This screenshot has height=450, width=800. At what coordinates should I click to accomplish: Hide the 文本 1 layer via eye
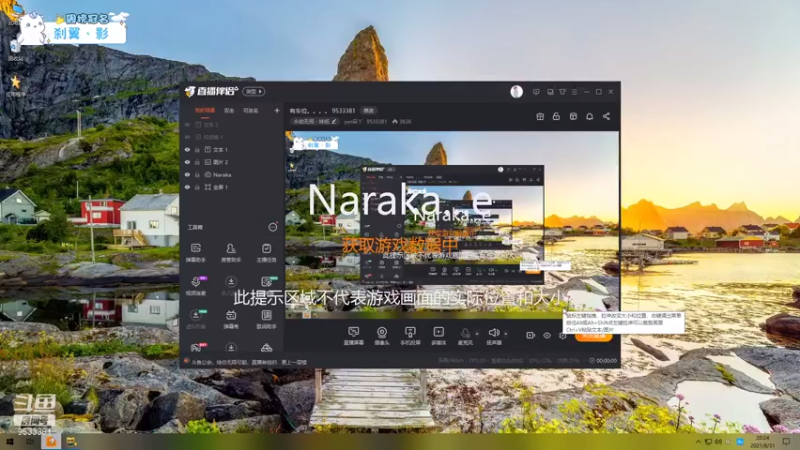click(x=187, y=150)
